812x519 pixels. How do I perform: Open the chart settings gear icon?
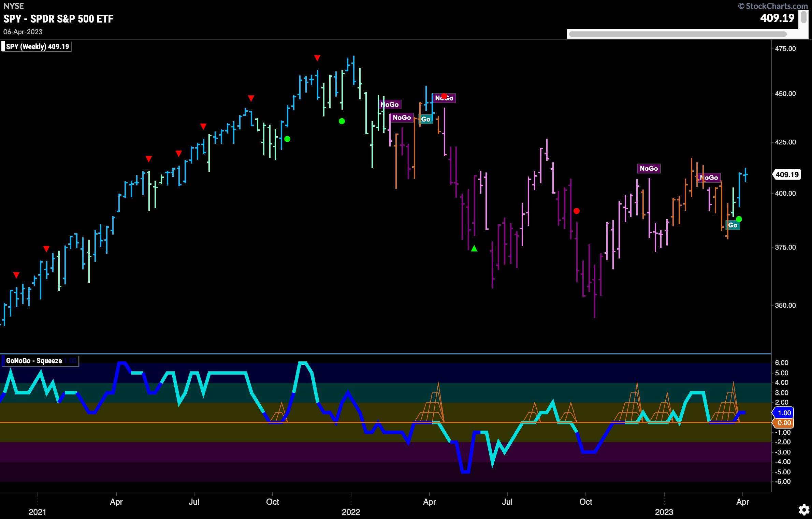coord(804,510)
